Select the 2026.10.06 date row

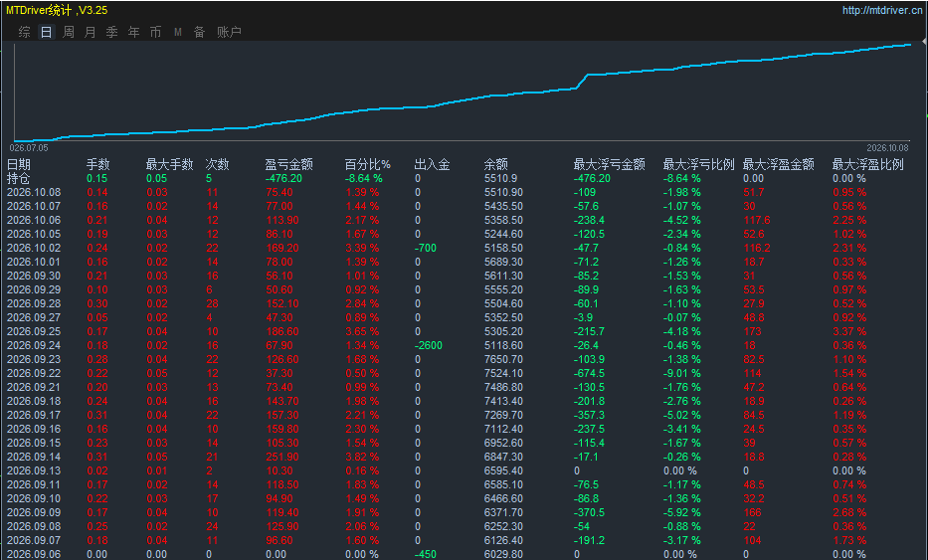pyautogui.click(x=34, y=220)
